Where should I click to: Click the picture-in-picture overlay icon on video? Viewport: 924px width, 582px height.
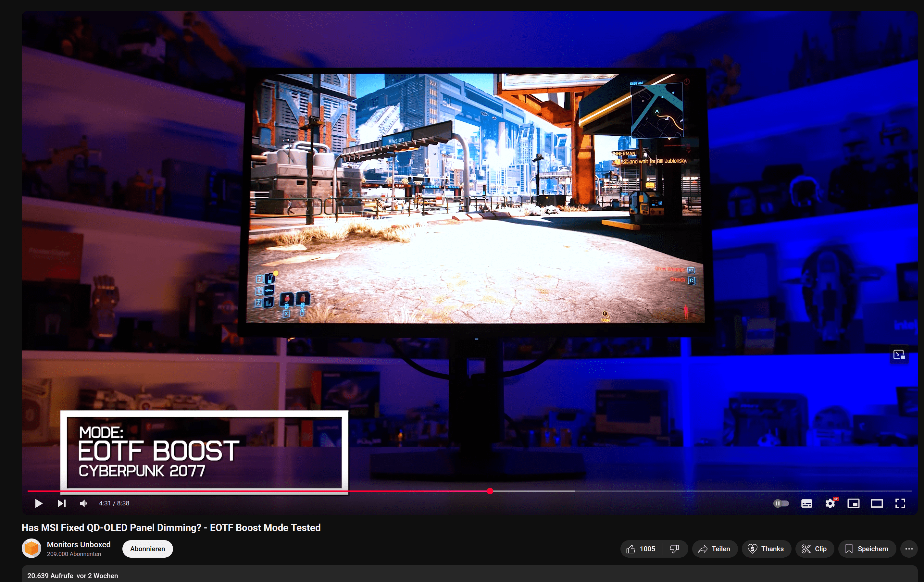[899, 355]
